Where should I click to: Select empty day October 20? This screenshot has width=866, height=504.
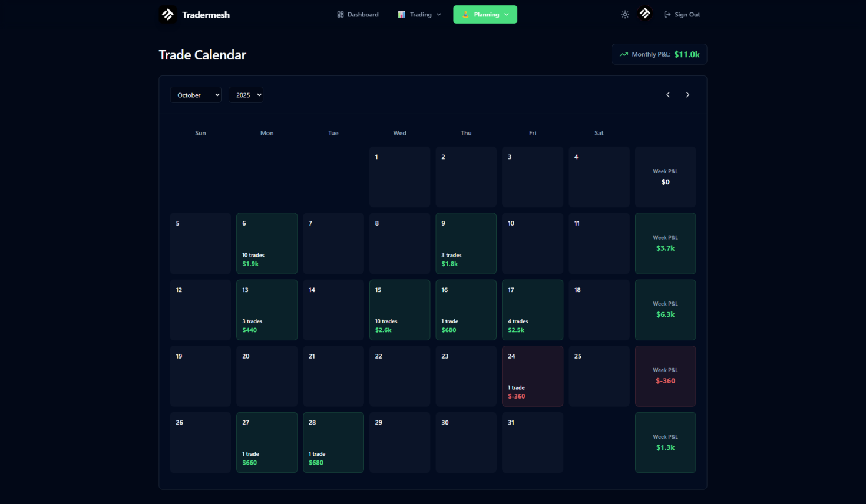(x=267, y=376)
